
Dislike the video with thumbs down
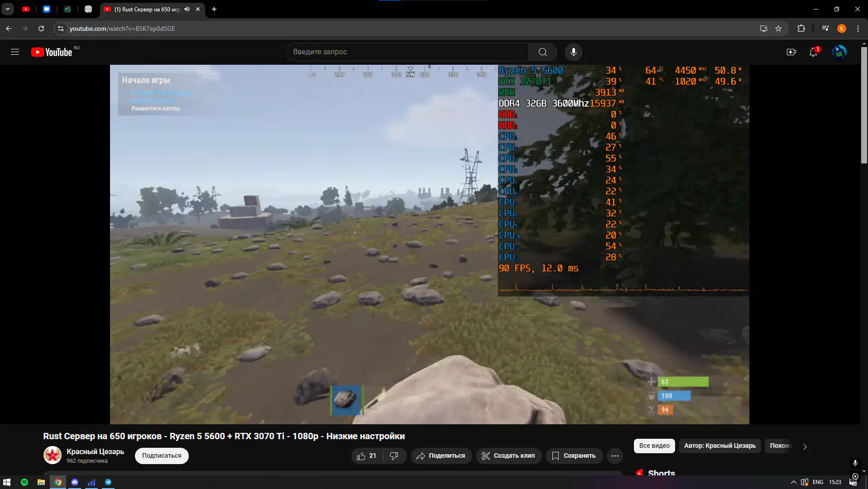click(394, 456)
